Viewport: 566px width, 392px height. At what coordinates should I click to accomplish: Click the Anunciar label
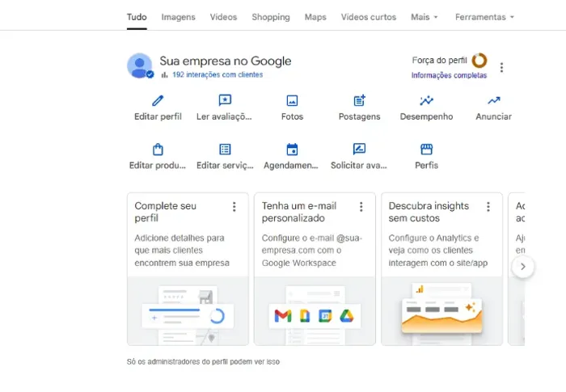point(493,116)
